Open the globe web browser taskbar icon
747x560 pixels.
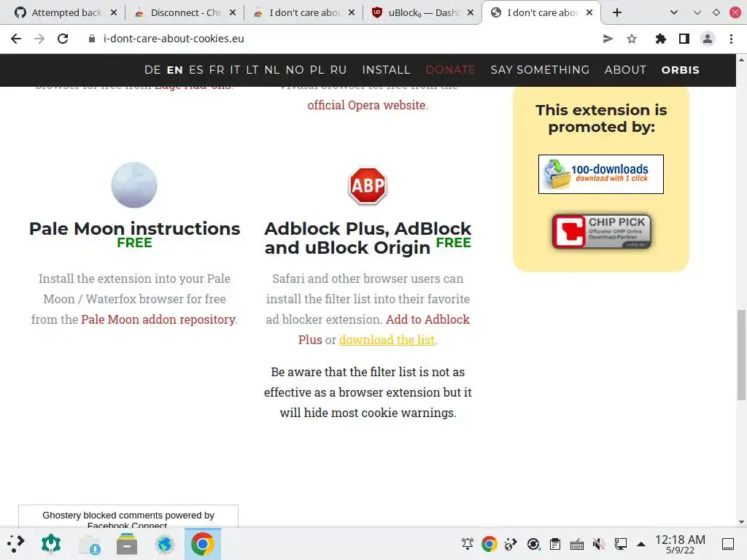(164, 544)
